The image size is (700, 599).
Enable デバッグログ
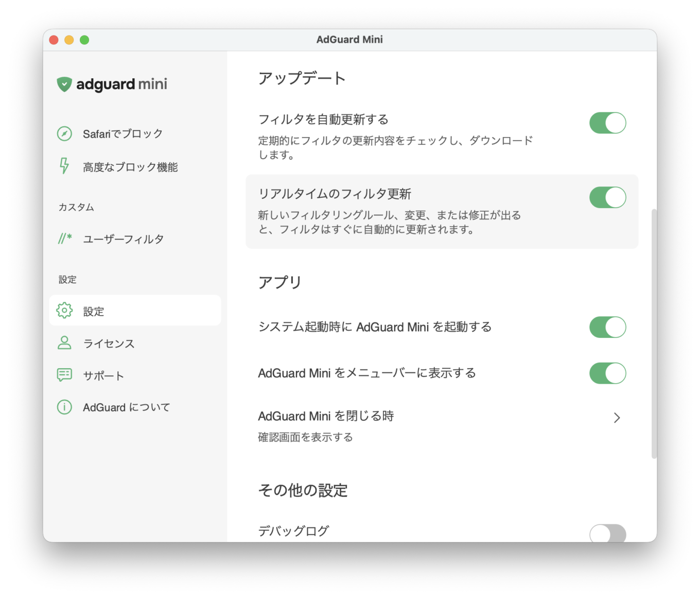(608, 534)
